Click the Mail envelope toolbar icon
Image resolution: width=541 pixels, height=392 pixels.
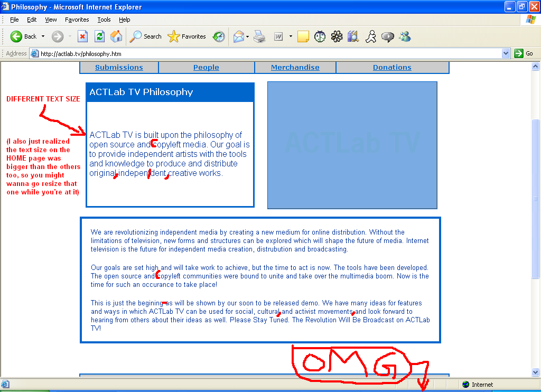[239, 36]
